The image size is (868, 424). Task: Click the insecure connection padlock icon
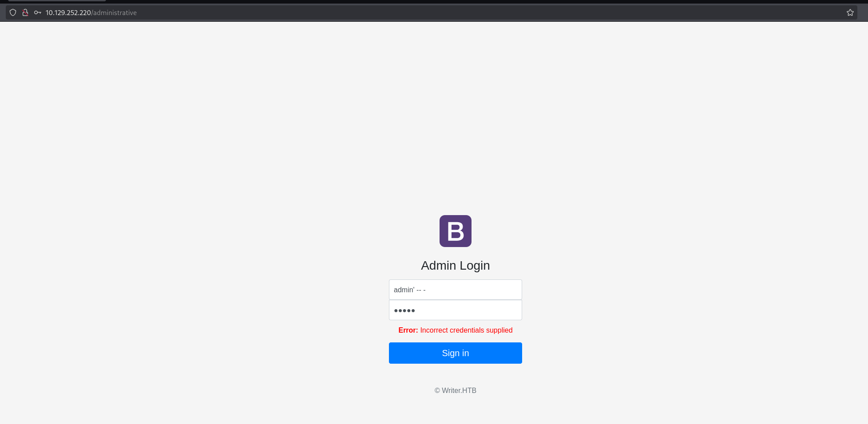[25, 12]
